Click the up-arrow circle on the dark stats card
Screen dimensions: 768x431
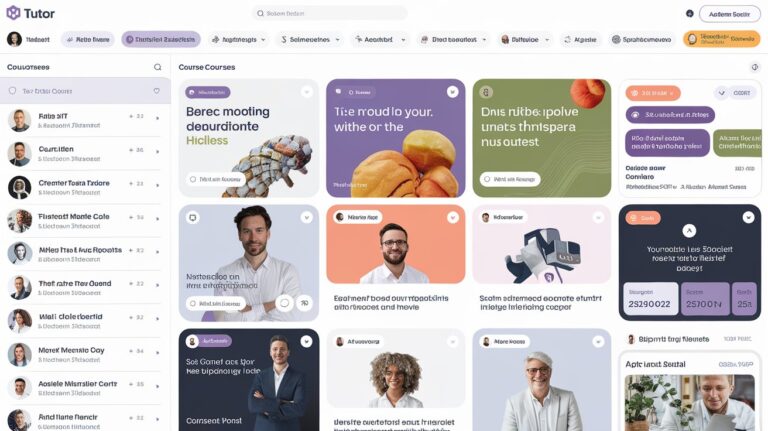tap(689, 231)
